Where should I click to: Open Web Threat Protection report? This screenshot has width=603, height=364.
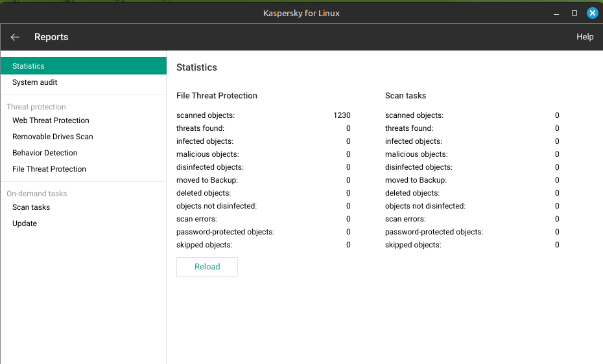(84, 120)
